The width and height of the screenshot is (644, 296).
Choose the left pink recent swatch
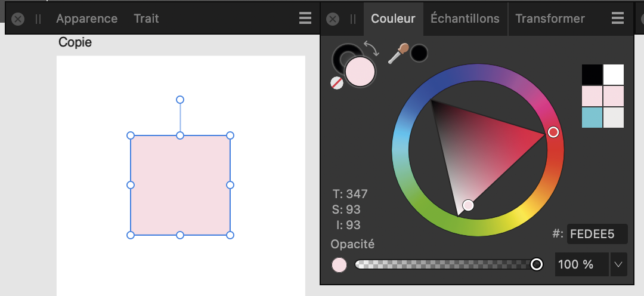tap(592, 96)
